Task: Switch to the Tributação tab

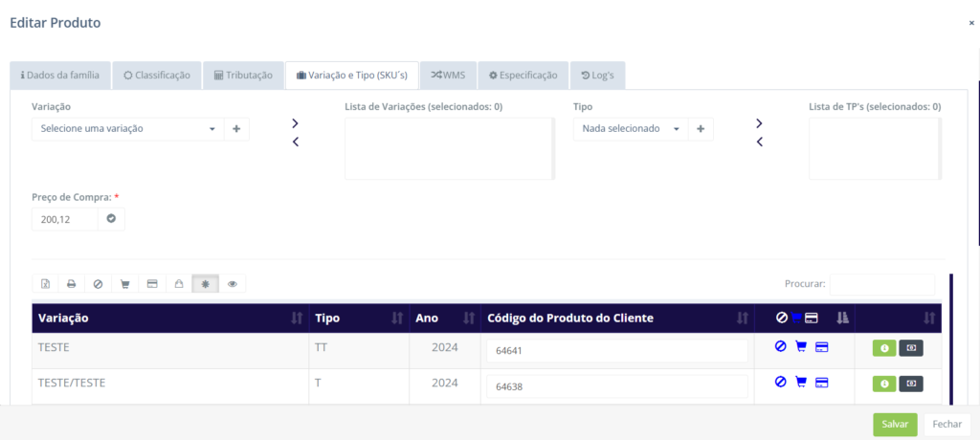Action: (x=243, y=75)
